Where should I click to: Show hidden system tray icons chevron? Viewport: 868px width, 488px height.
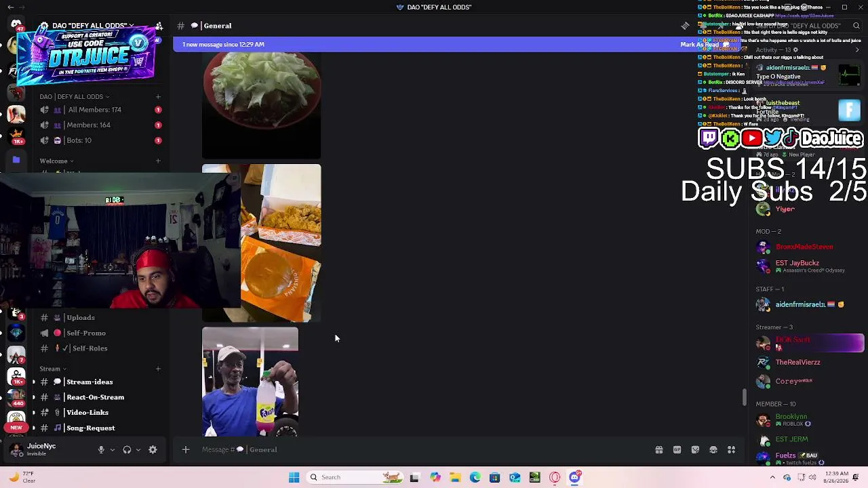click(x=772, y=478)
